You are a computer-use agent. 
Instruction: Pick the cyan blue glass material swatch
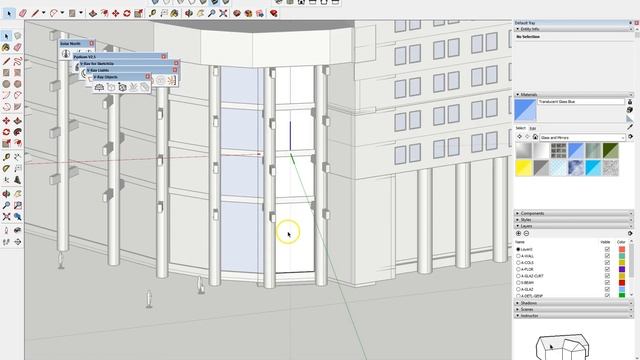593,168
